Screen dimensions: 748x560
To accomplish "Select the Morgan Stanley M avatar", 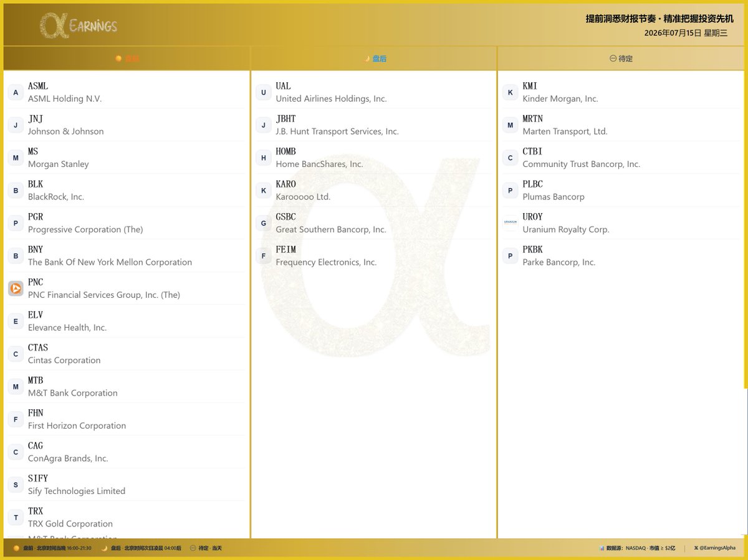I will pyautogui.click(x=16, y=158).
